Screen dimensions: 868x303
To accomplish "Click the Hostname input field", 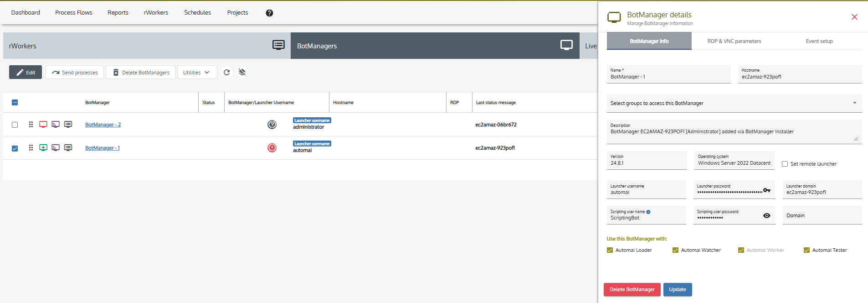I will [800, 74].
